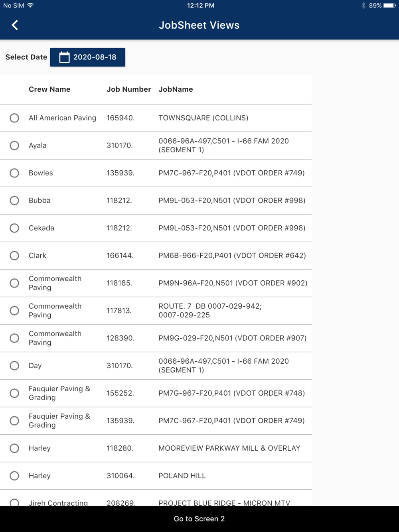Select the Day crew radio button
This screenshot has width=399, height=532.
click(x=14, y=366)
